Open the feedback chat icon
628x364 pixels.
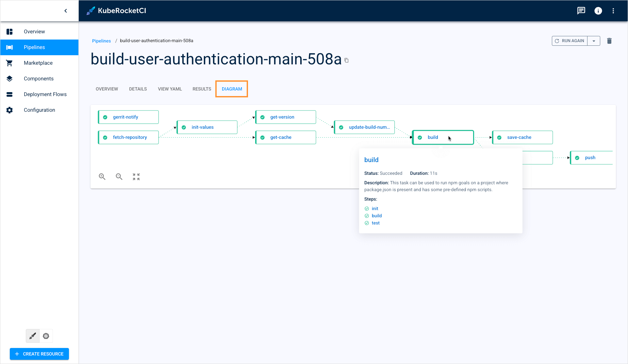(581, 11)
